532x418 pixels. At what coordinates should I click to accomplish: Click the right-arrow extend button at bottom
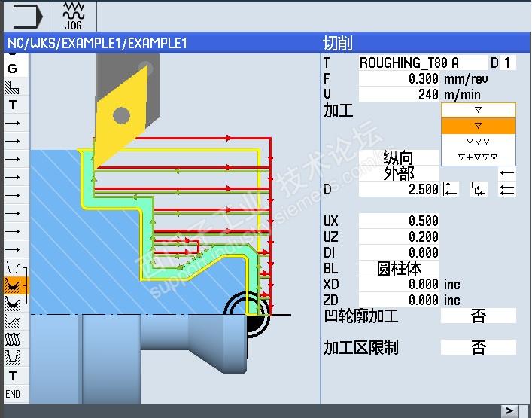[x=509, y=411]
